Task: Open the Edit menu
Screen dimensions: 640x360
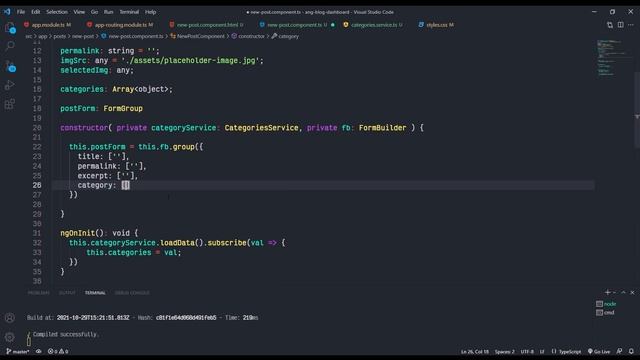Action: click(36, 12)
